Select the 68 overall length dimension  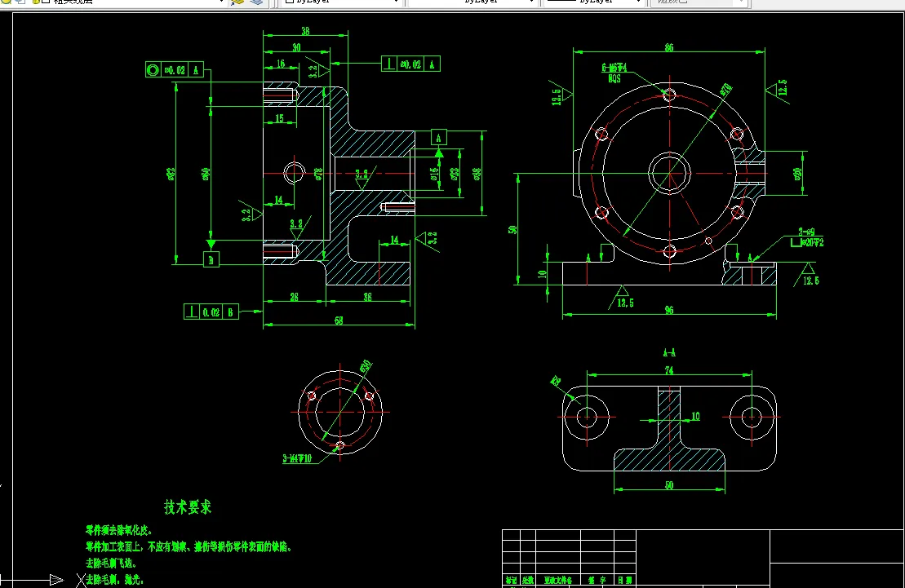[339, 321]
